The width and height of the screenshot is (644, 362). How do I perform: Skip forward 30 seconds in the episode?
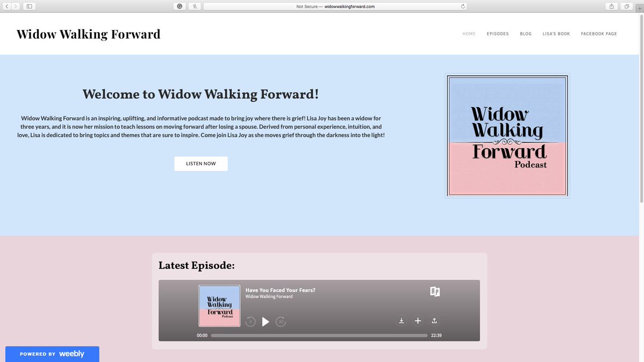point(281,321)
